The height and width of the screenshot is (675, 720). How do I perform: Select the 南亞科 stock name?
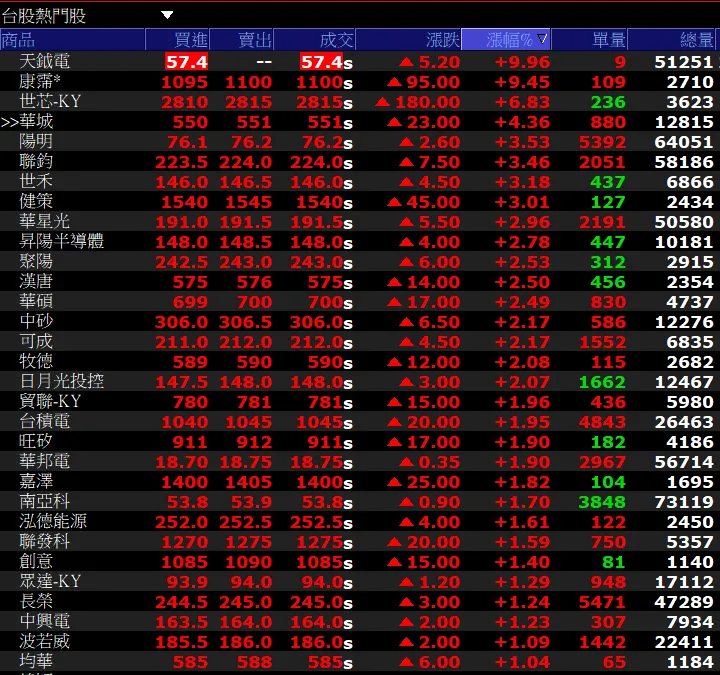[x=45, y=501]
